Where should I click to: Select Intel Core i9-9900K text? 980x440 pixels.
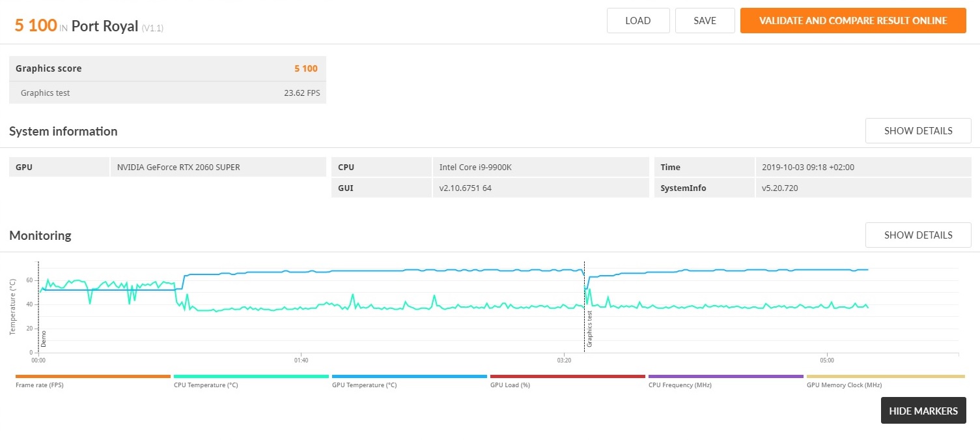click(475, 167)
